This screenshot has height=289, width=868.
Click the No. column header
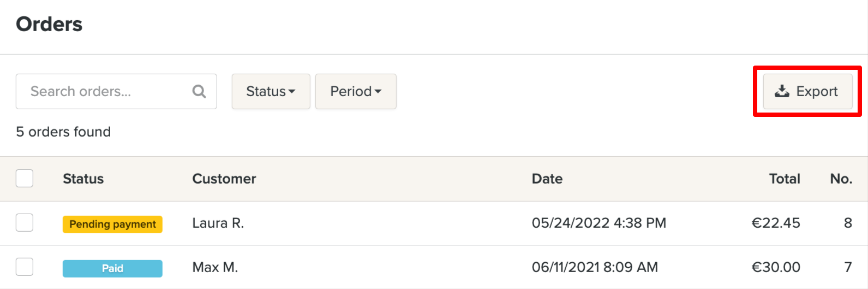coord(841,179)
